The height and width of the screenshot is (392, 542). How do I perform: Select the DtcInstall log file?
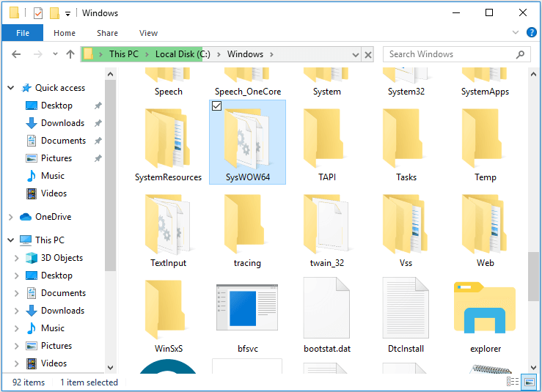tap(406, 317)
